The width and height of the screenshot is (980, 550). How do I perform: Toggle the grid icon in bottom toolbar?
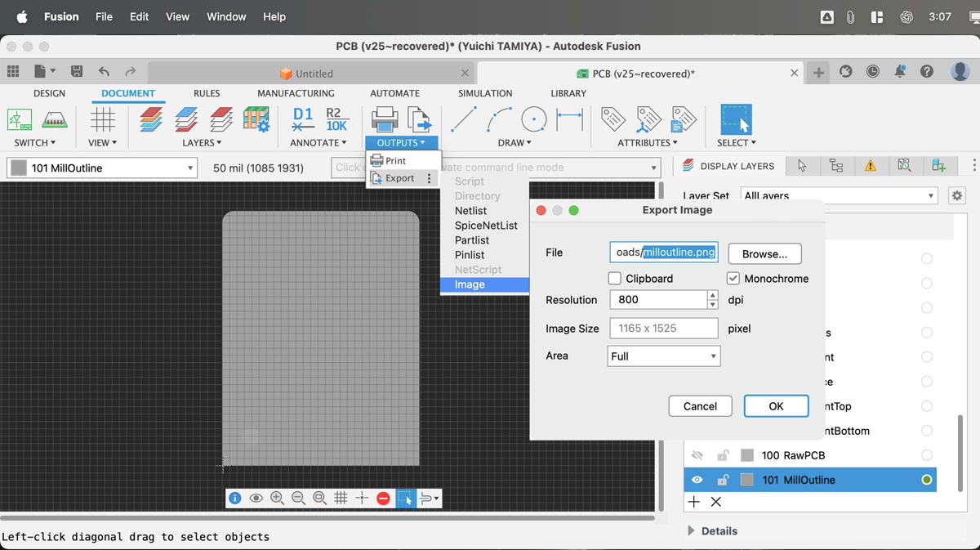341,498
